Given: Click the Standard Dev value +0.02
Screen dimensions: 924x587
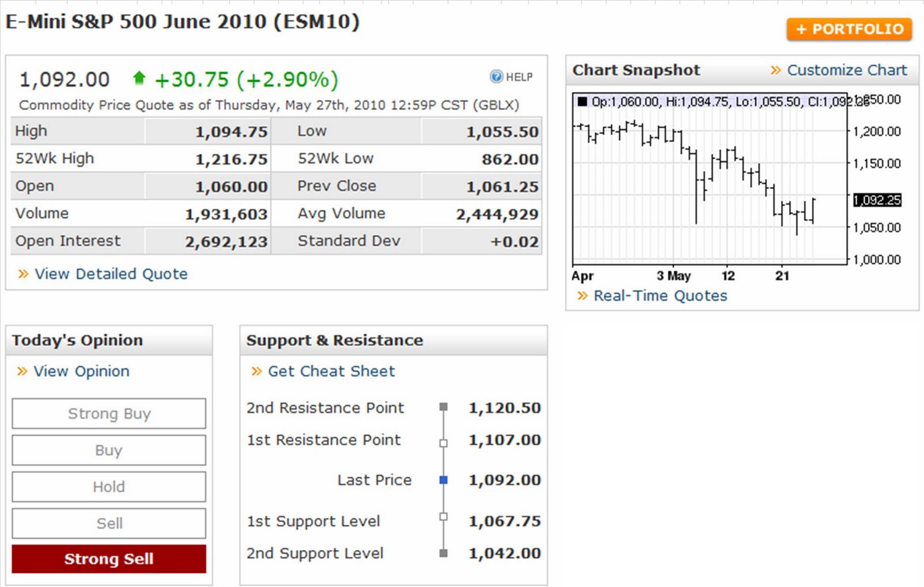Looking at the screenshot, I should coord(515,242).
